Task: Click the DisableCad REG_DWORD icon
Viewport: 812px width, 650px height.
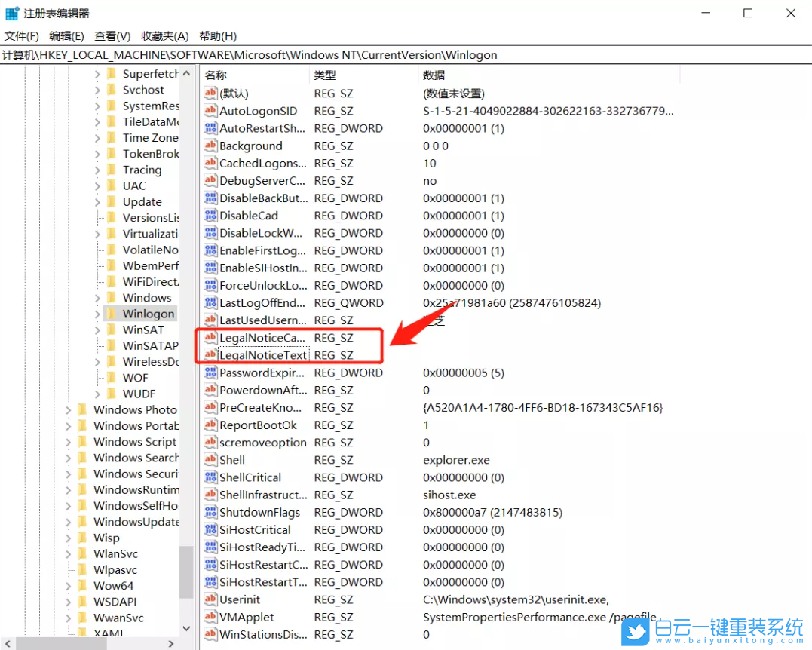Action: [x=210, y=216]
